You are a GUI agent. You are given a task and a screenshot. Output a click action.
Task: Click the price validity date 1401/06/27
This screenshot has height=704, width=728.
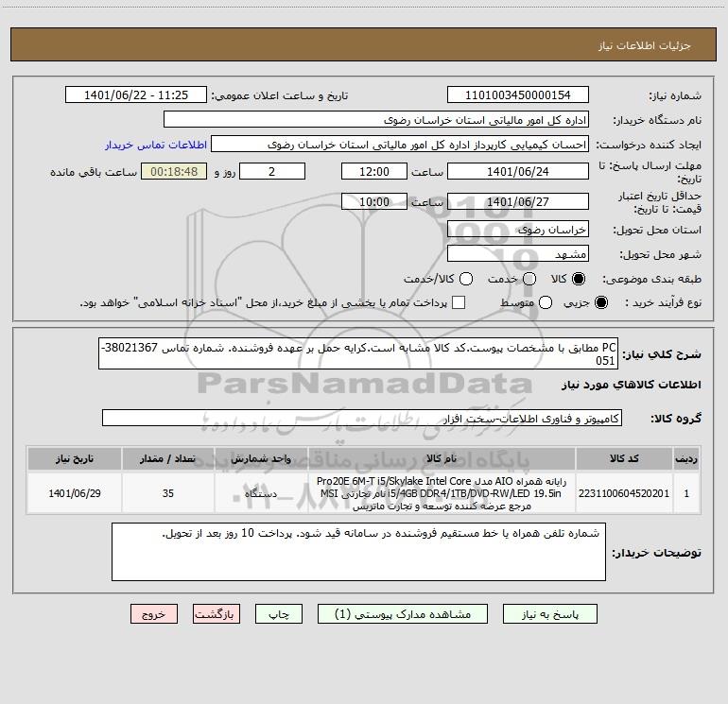pos(518,201)
